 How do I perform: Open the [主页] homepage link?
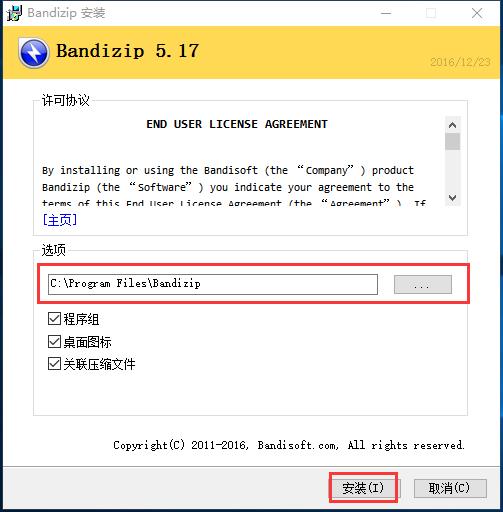pos(60,220)
